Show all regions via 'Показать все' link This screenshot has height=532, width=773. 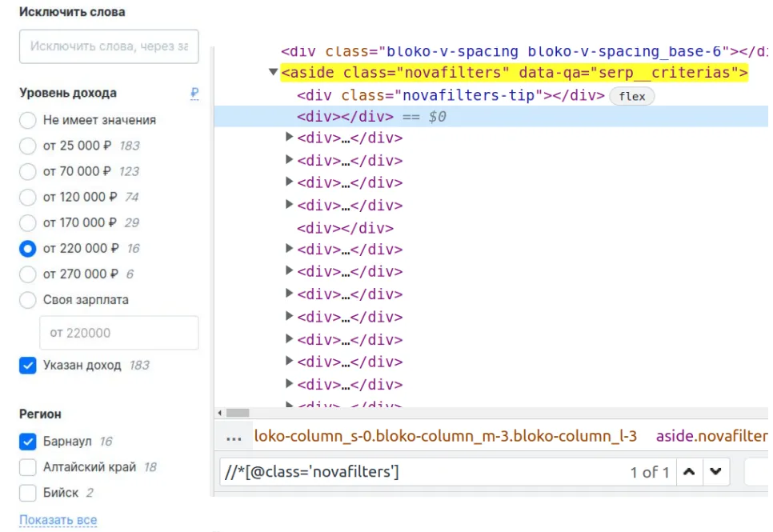pos(58,520)
